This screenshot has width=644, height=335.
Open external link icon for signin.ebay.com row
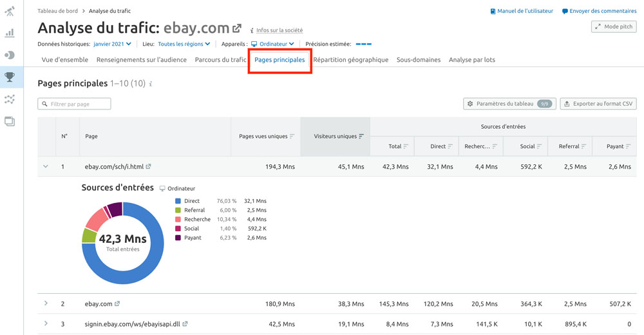(185, 324)
